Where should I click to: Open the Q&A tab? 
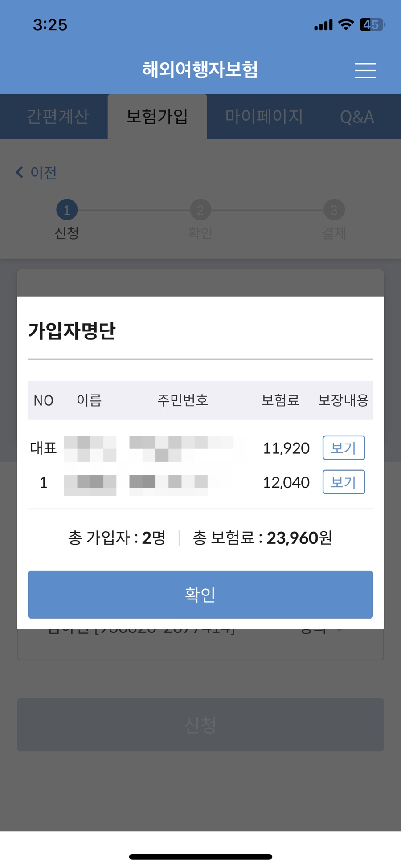[x=357, y=117]
